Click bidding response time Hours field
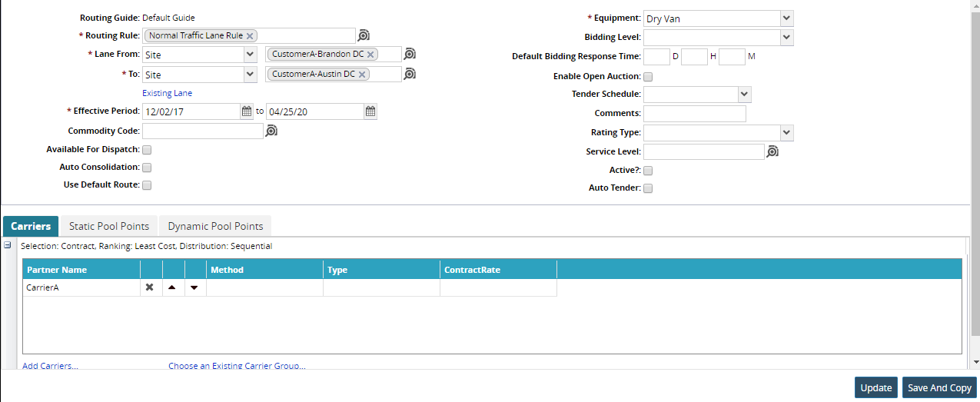The image size is (980, 402). 694,57
